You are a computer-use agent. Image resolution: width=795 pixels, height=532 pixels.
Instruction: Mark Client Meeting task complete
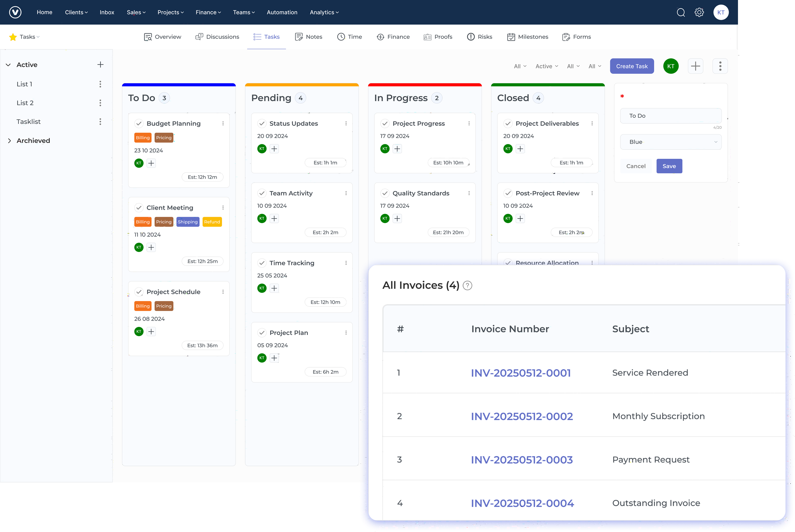139,207
